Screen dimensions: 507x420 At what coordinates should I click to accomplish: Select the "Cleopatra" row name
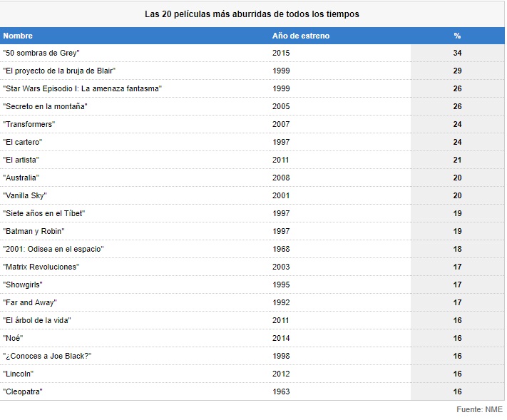(x=23, y=391)
